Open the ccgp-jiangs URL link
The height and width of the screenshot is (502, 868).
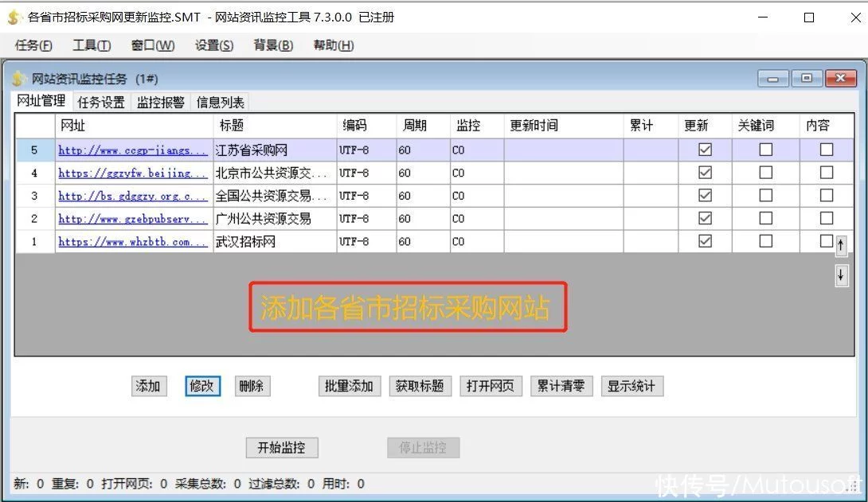pos(132,150)
